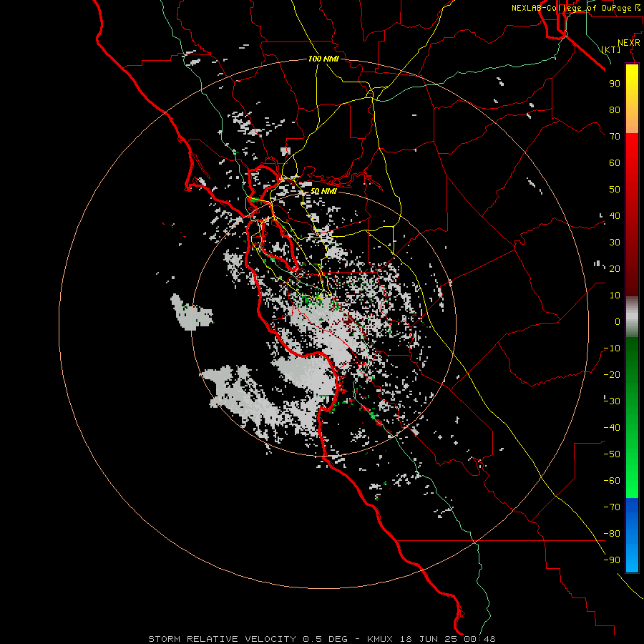Click the "-80" value on velocity scale
This screenshot has width=644, height=644.
pos(612,534)
